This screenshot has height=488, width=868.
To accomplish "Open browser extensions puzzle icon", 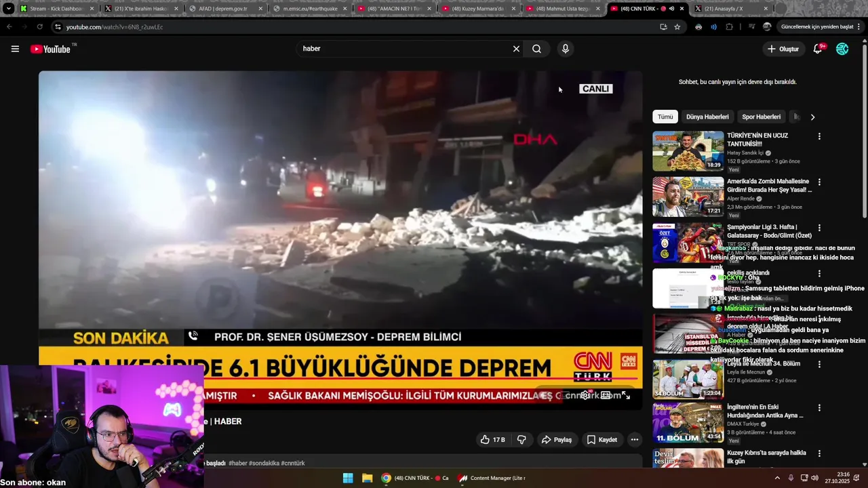I will 730,27.
